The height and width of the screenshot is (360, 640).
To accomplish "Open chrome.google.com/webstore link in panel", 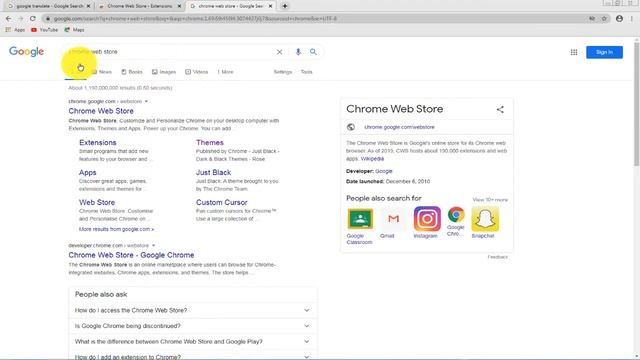I will [399, 127].
